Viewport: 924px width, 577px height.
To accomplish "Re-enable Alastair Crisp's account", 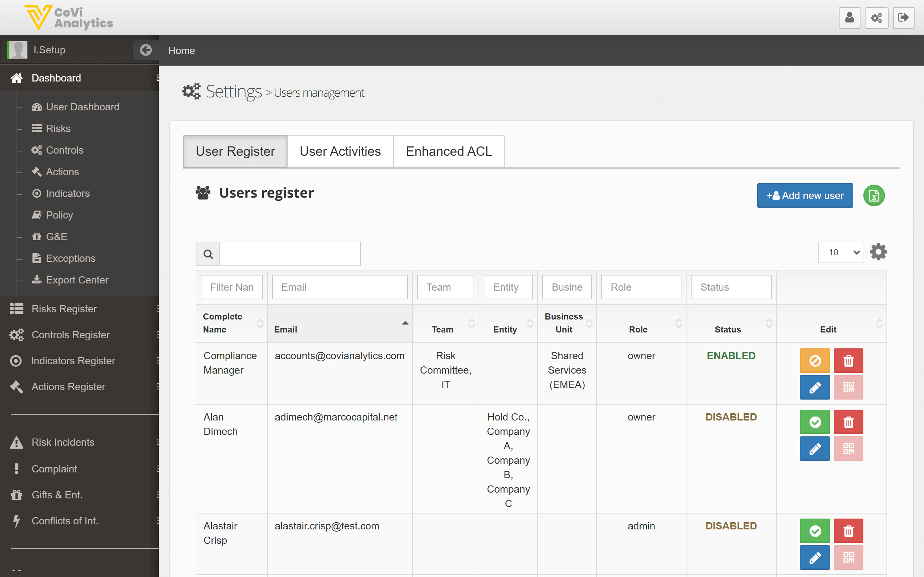I will coord(814,530).
